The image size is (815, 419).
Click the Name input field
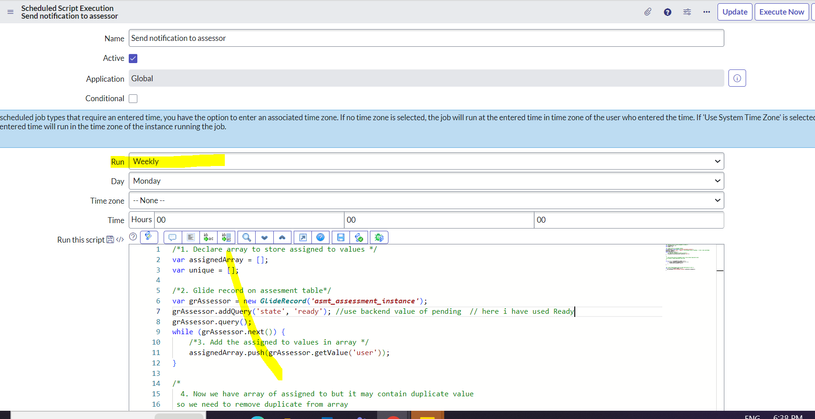point(426,38)
